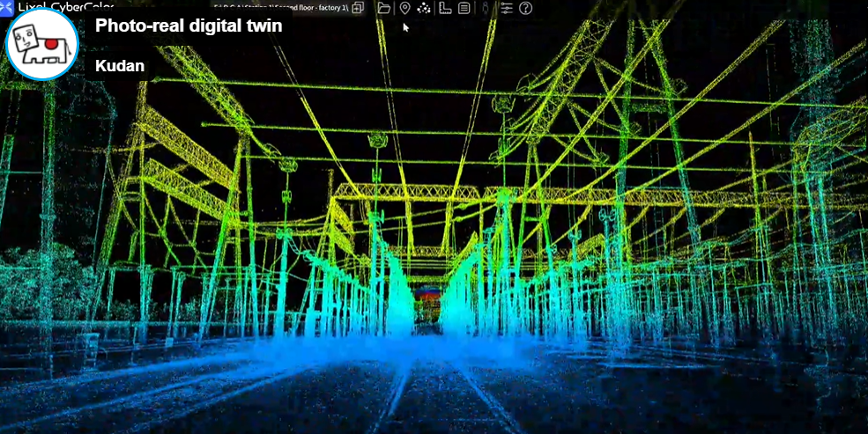868x434 pixels.
Task: Click the red-orange object at tunnel end
Action: (x=427, y=292)
